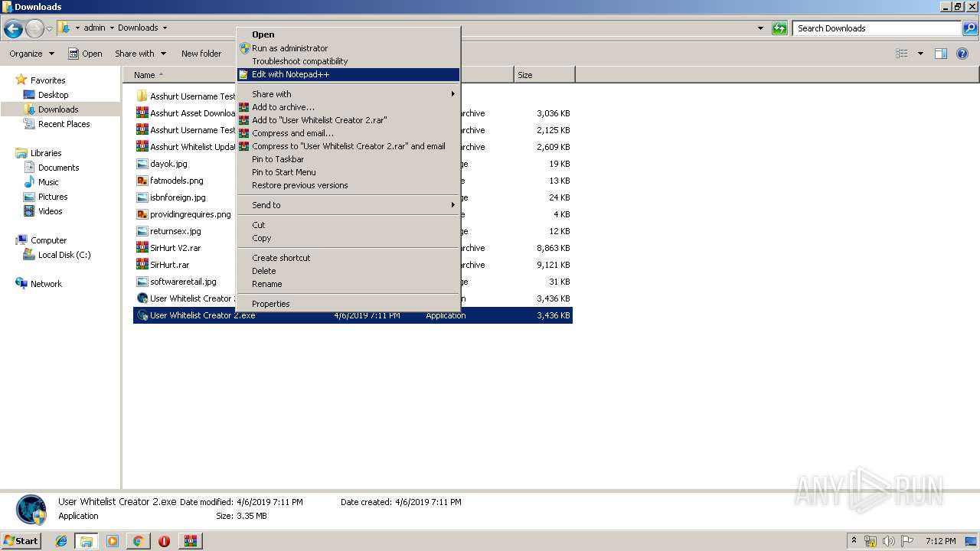This screenshot has width=980, height=551.
Task: Open the Videos library
Action: tap(50, 211)
